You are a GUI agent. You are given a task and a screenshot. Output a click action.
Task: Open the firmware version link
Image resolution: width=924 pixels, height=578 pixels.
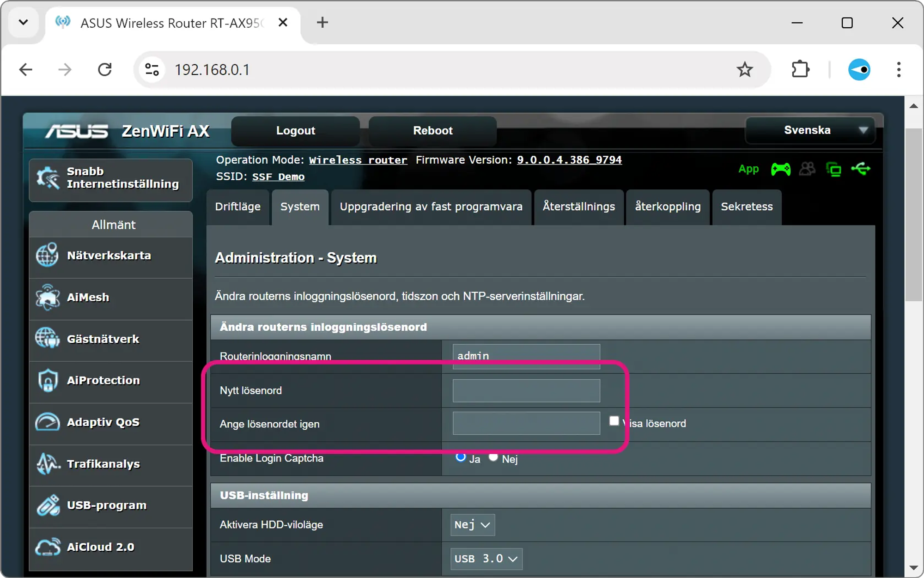point(569,160)
